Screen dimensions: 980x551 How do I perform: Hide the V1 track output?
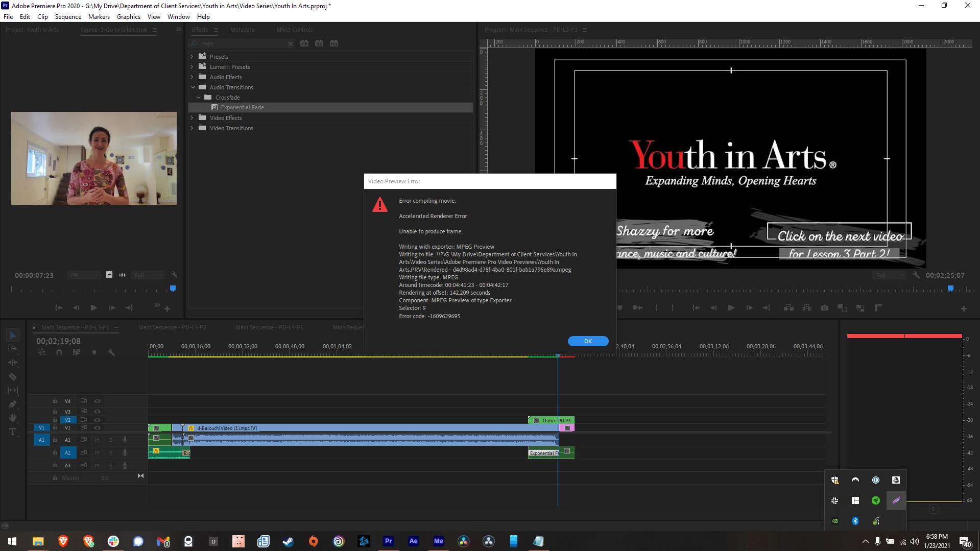coord(97,428)
